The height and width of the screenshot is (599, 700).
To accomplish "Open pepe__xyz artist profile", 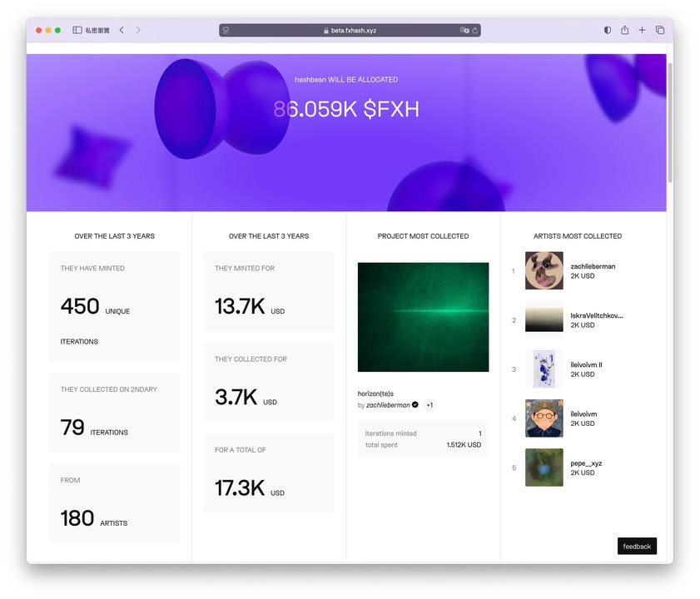I will click(586, 463).
